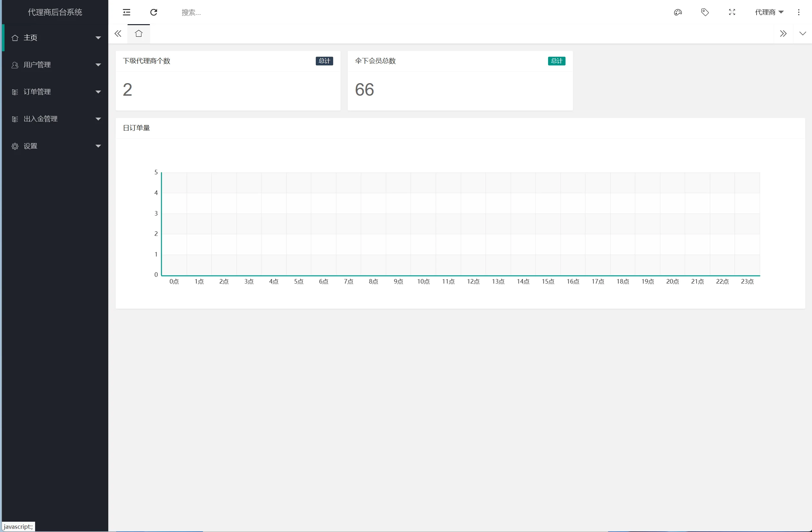Click the green 总计 badge on 伞下会员总数

pos(556,61)
